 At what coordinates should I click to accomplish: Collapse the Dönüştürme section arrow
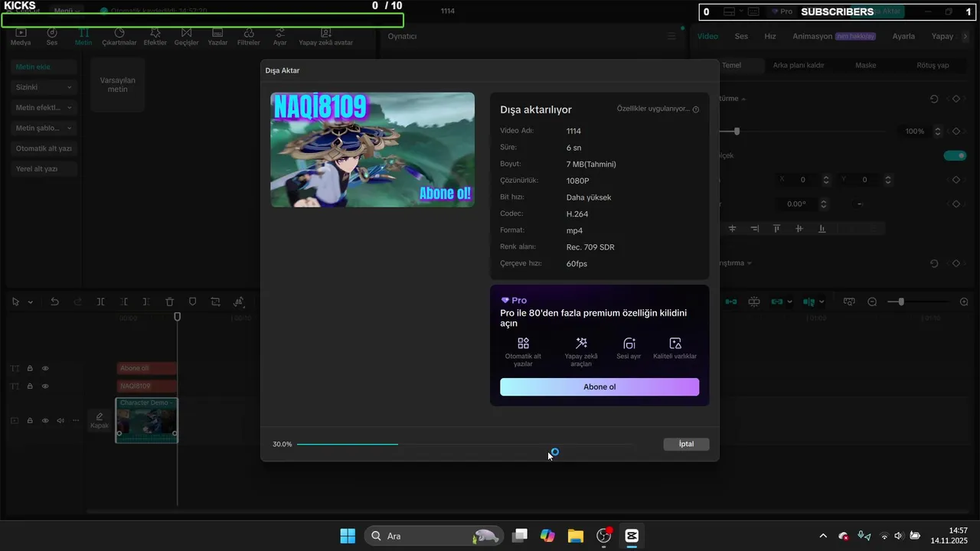point(743,99)
